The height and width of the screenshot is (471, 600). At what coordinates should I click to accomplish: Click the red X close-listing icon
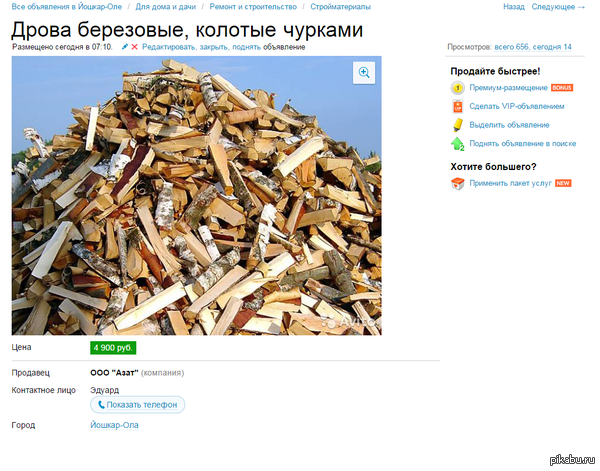coord(135,47)
